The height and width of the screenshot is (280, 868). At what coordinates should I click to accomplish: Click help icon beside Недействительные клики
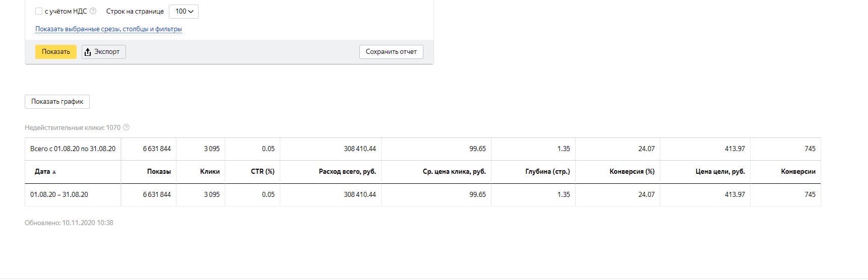(127, 127)
